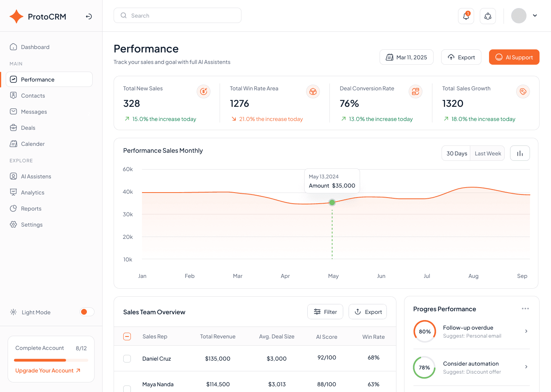Click the Total New Sales target icon

tap(203, 91)
